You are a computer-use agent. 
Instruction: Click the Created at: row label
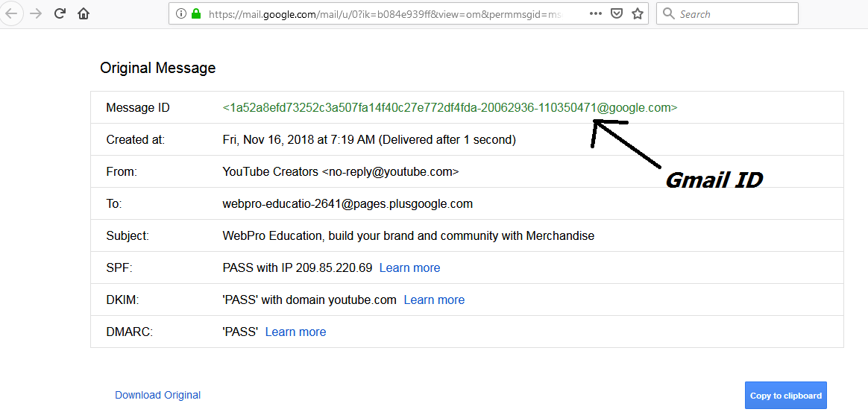136,140
